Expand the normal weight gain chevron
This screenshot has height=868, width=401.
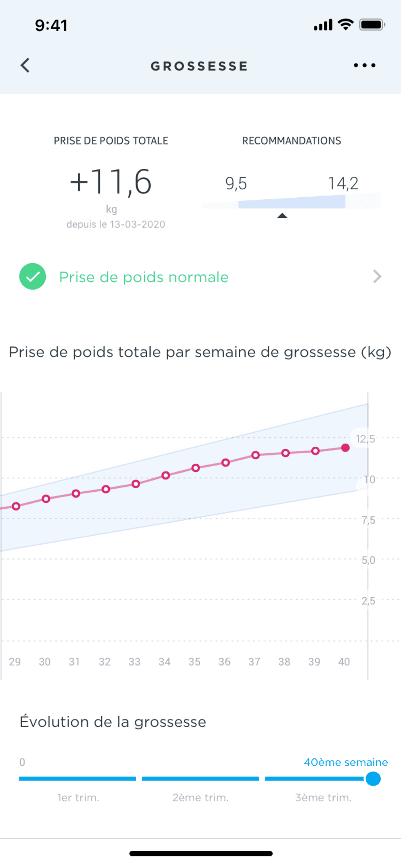point(377,276)
